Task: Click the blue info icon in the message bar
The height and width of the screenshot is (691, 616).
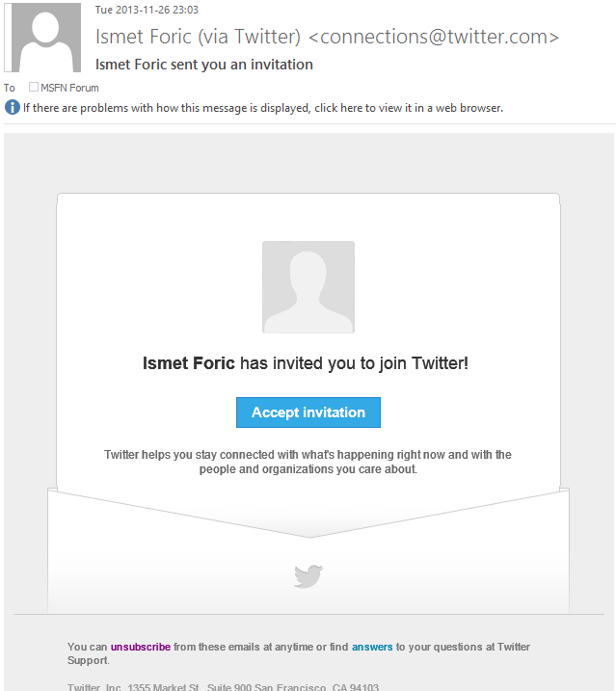Action: 13,107
